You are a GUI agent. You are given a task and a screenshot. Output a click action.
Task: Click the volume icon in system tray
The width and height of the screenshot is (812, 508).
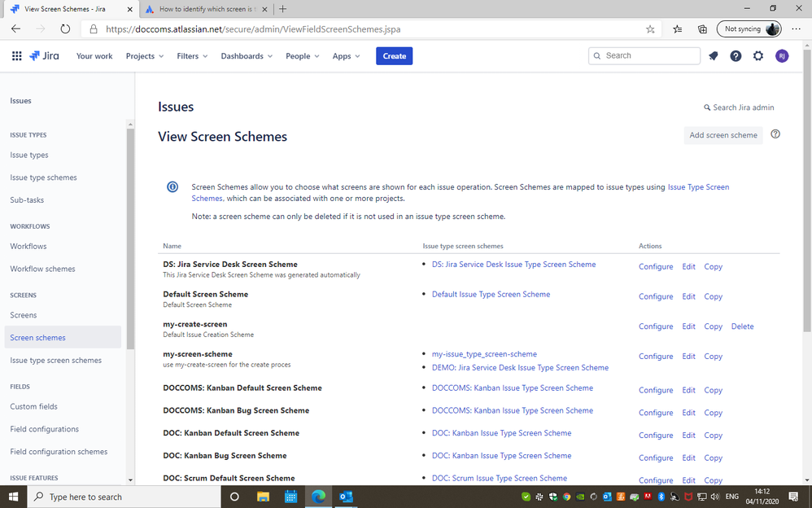coord(715,497)
